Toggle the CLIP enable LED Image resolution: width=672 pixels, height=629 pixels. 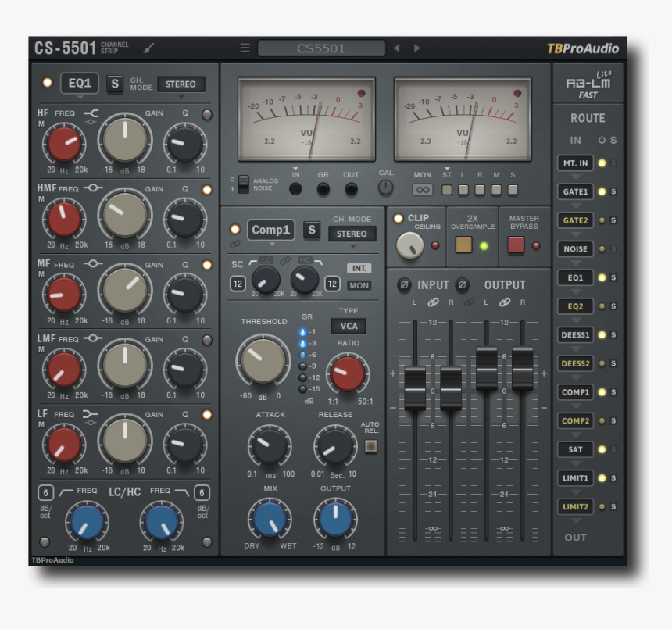[x=399, y=219]
